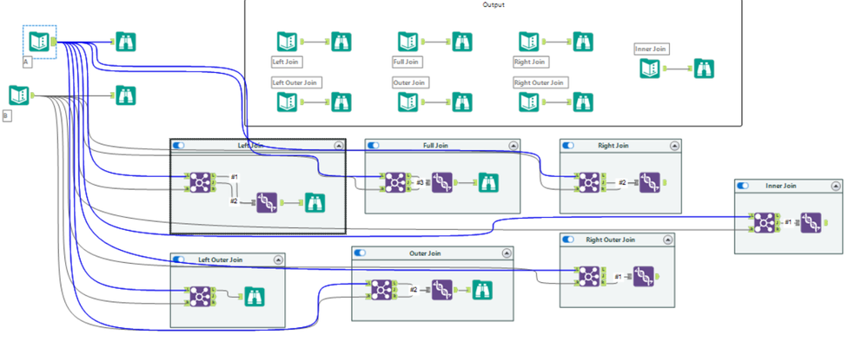Select the Union tool in Full Join container
Image resolution: width=868 pixels, height=348 pixels.
click(441, 182)
